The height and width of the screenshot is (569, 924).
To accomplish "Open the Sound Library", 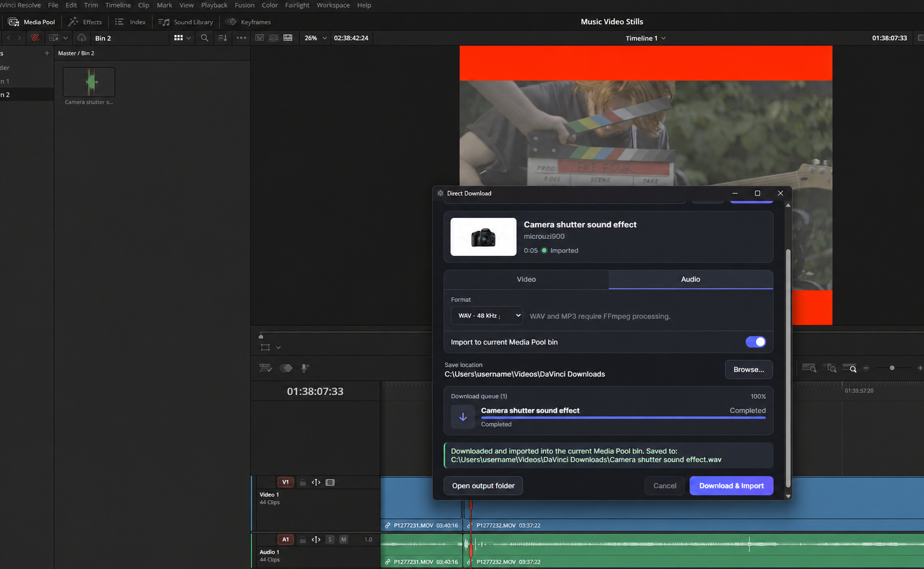I will click(x=186, y=22).
